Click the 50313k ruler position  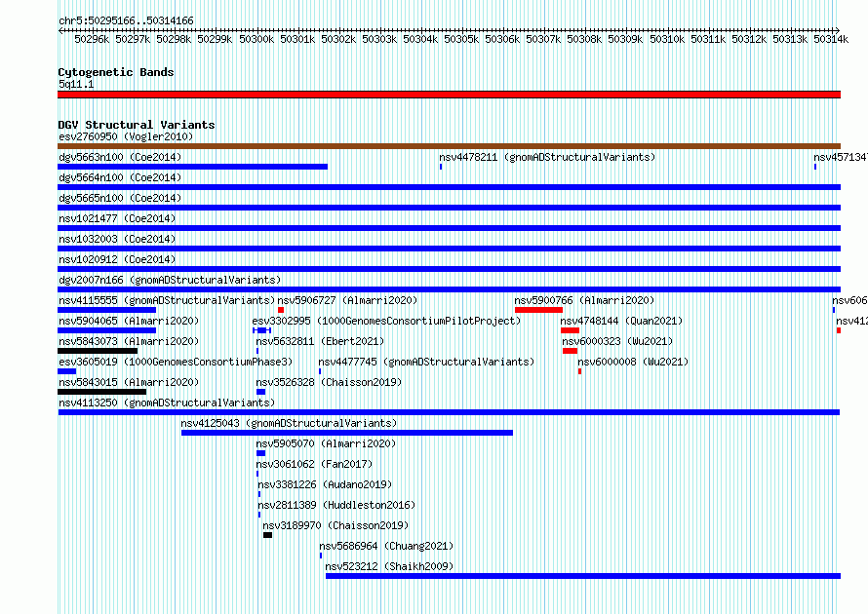790,39
